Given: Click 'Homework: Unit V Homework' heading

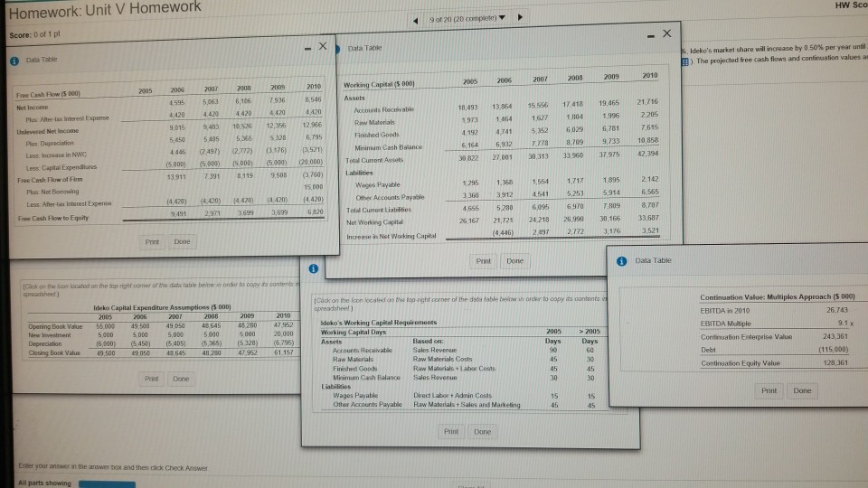Looking at the screenshot, I should point(105,10).
